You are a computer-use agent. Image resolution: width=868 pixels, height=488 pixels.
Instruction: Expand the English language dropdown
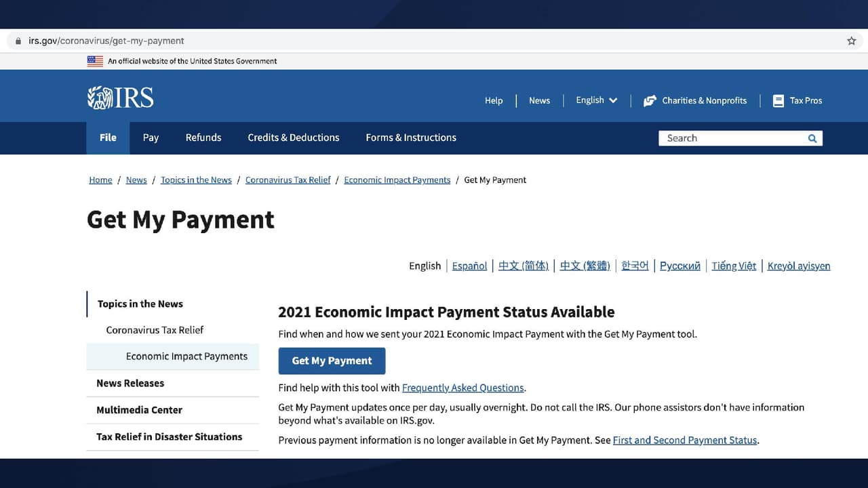coord(595,100)
